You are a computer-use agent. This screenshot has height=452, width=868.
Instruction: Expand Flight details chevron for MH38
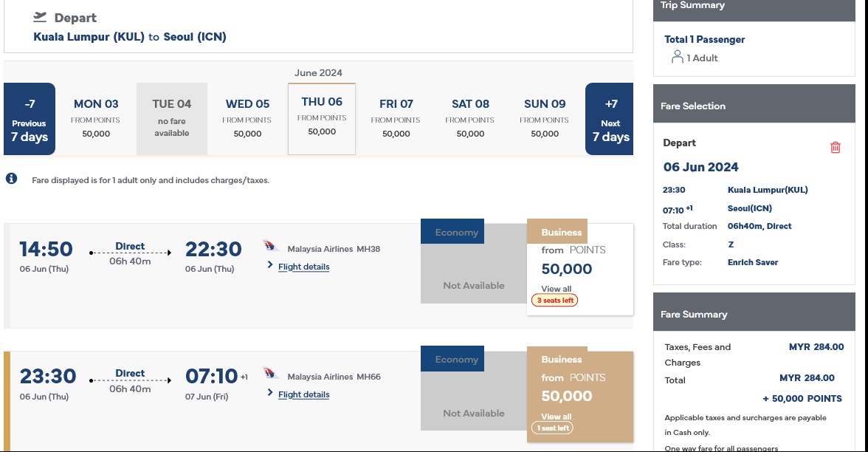click(270, 266)
